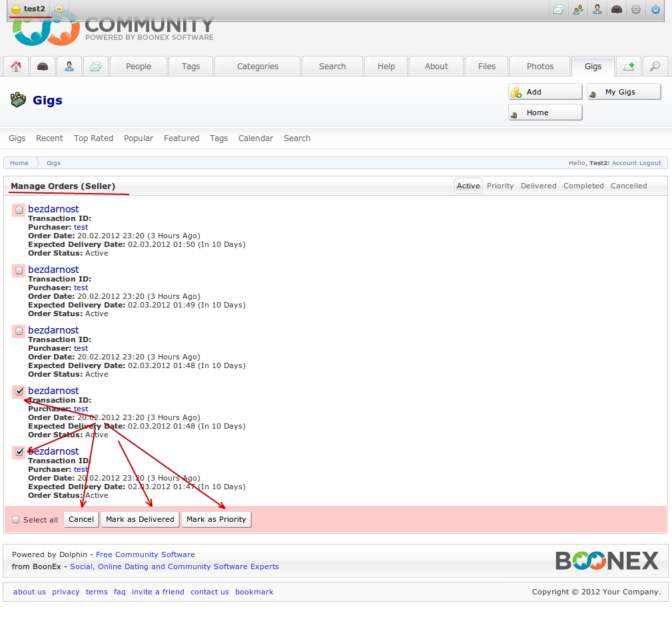This screenshot has height=635, width=672.
Task: Open Search in Gigs submenu
Action: point(297,138)
